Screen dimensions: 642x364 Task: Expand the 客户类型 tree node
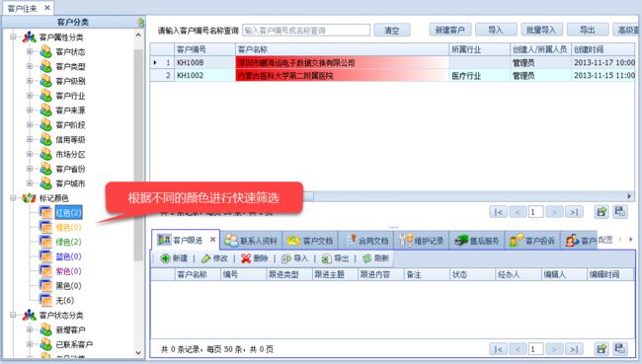click(x=30, y=66)
